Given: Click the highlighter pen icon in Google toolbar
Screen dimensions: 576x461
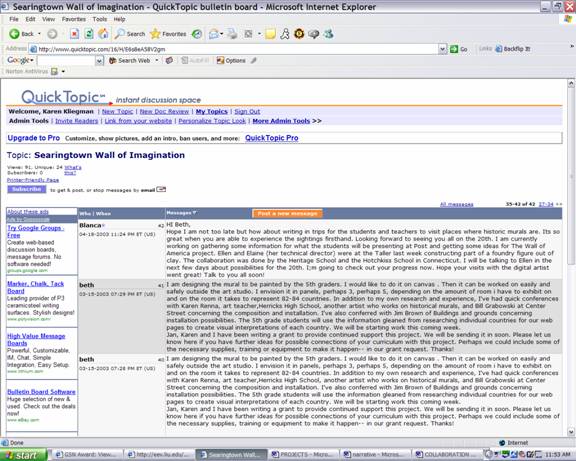Looking at the screenshot, I should coord(254,61).
